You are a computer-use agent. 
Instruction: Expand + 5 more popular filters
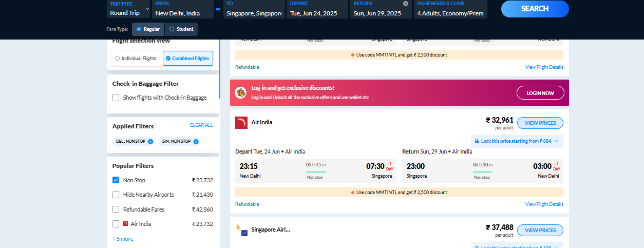[x=123, y=239]
